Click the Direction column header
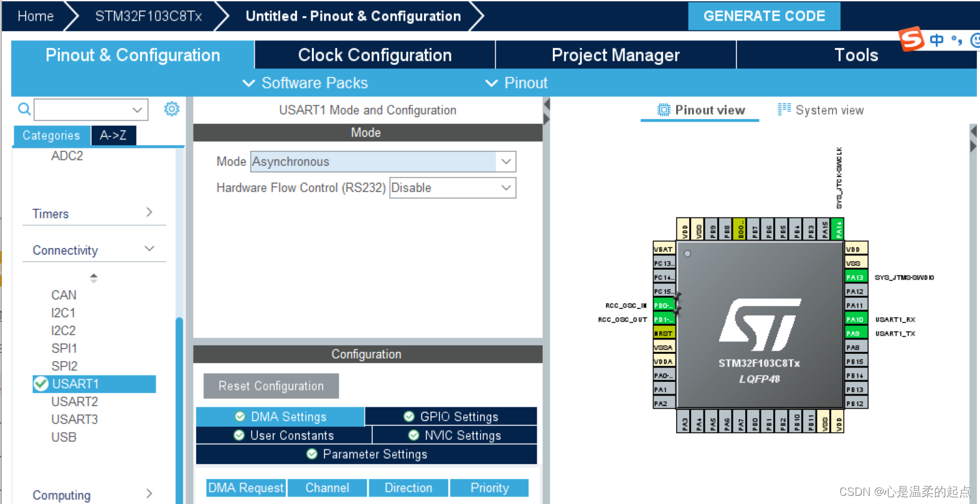Image resolution: width=980 pixels, height=504 pixels. coord(408,488)
